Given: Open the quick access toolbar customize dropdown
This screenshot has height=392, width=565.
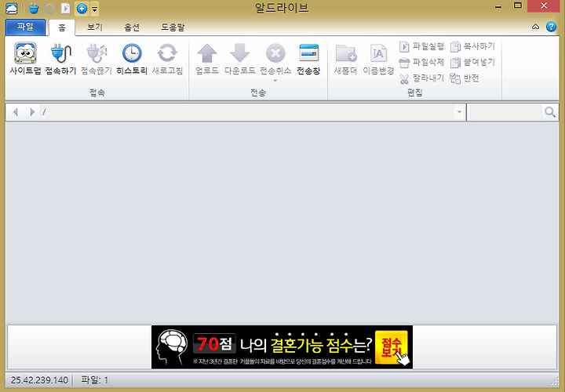Looking at the screenshot, I should (94, 9).
